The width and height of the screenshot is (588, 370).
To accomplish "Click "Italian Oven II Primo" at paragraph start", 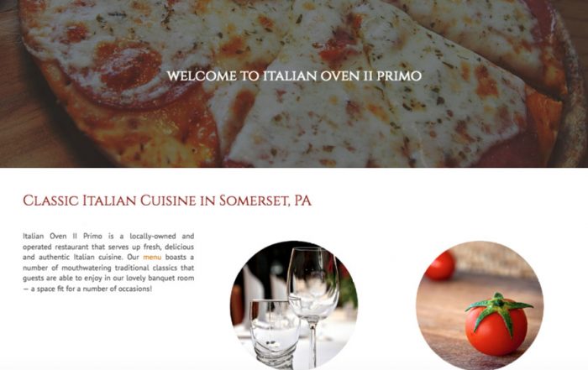I will point(62,237).
